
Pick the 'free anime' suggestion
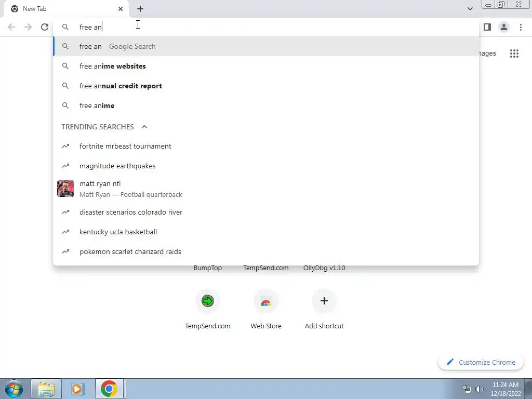pos(266,105)
